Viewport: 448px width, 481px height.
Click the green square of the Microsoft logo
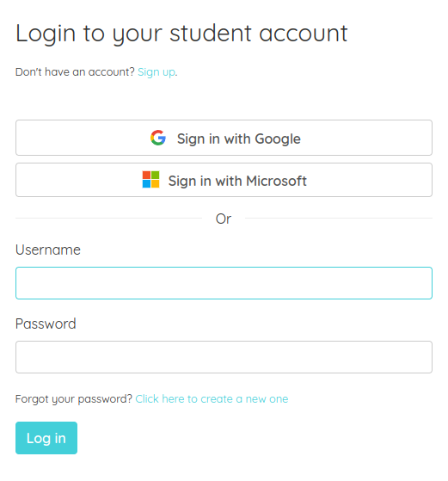tap(155, 176)
